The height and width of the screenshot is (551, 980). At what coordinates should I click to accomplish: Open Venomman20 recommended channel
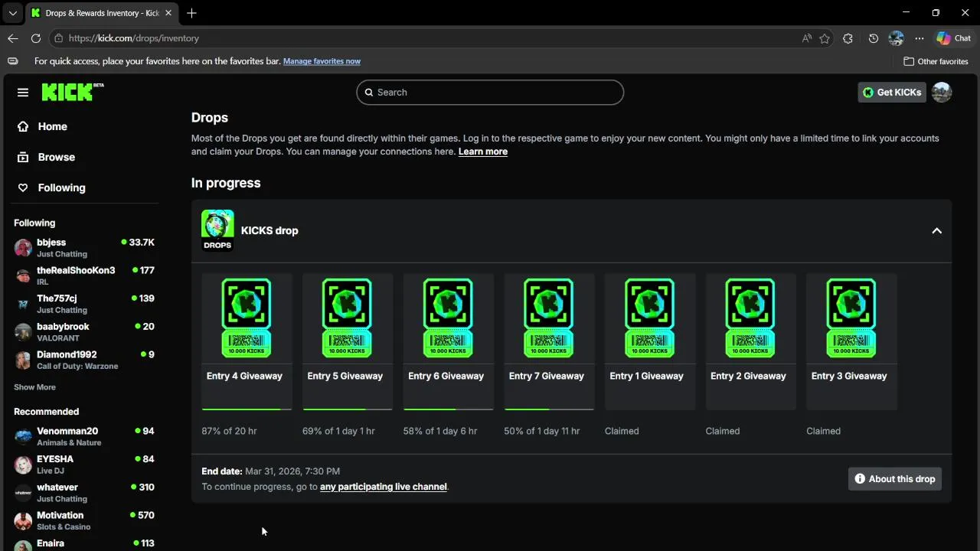click(84, 436)
